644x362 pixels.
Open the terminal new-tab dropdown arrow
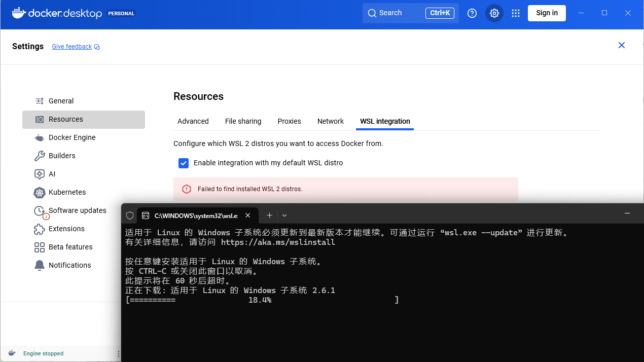(x=284, y=215)
